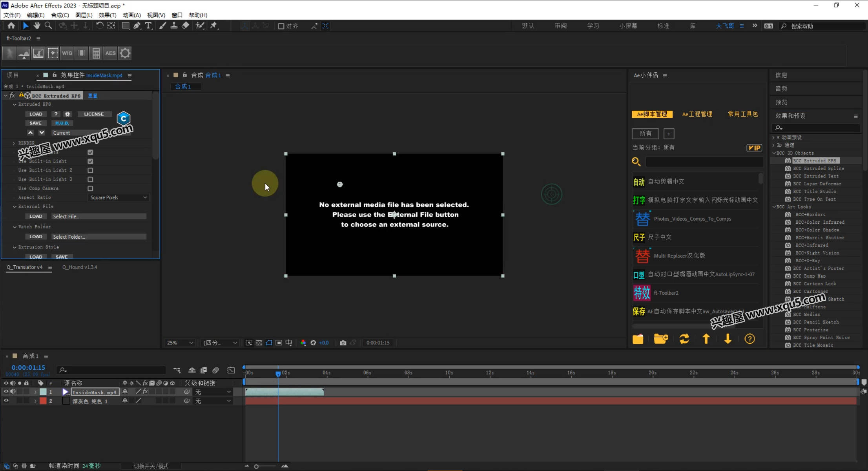Viewport: 868px width, 471px height.
Task: Open the 25% magnification dropdown
Action: tap(180, 343)
